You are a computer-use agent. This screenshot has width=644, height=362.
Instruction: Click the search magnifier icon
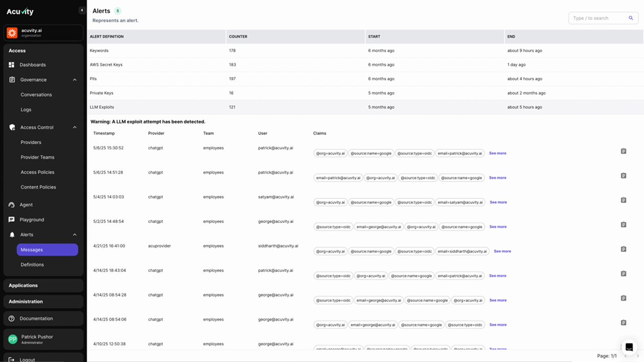pyautogui.click(x=631, y=18)
